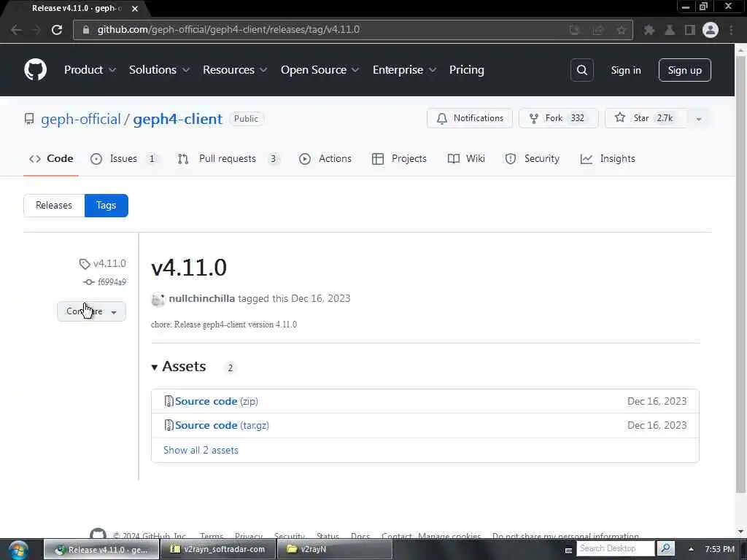Open the GitHub logo home link

coord(35,70)
